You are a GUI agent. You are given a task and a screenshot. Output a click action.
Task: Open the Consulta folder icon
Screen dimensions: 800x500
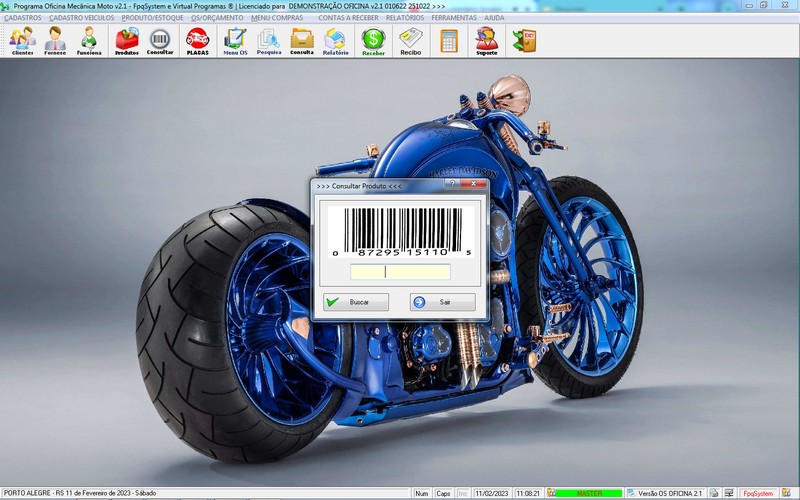(x=302, y=41)
